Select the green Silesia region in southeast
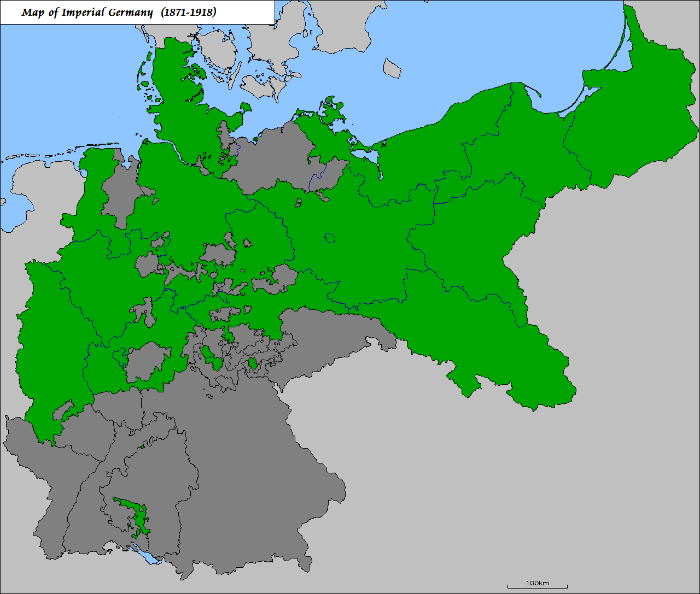 pos(492,339)
